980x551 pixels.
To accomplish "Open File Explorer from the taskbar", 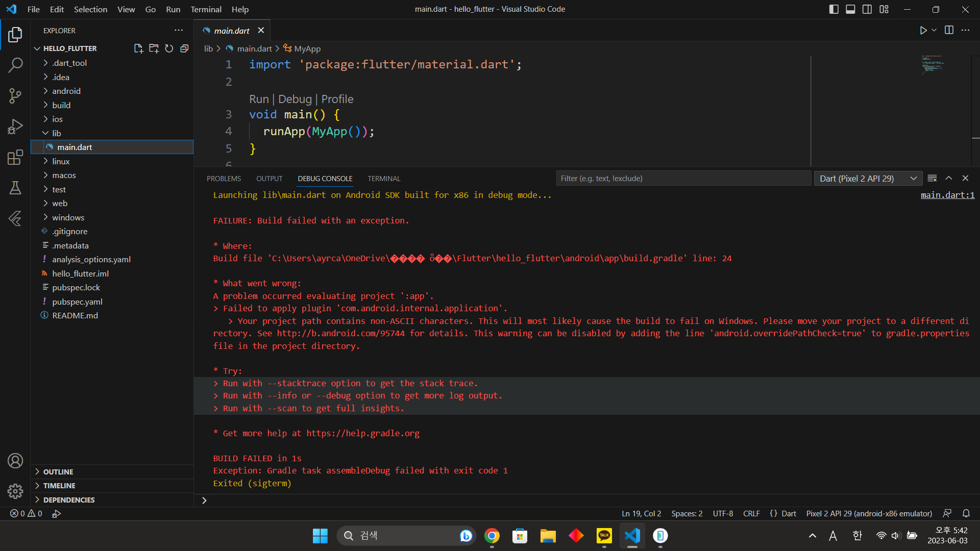I will 548,536.
